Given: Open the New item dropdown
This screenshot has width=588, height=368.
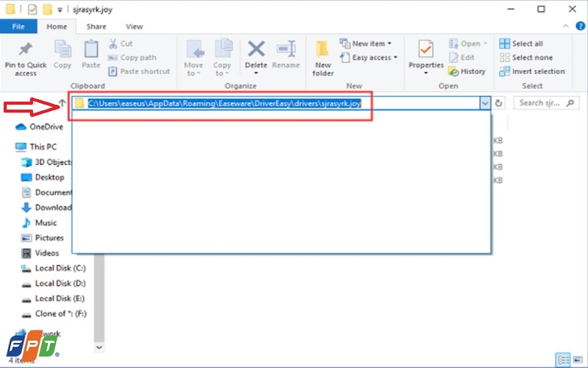Looking at the screenshot, I should pos(365,43).
